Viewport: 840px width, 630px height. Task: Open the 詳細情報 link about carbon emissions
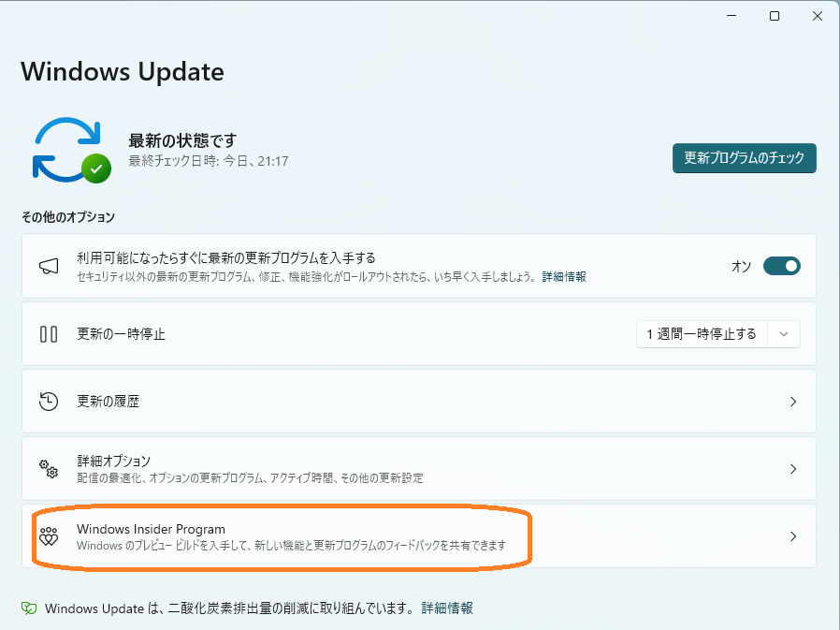447,608
